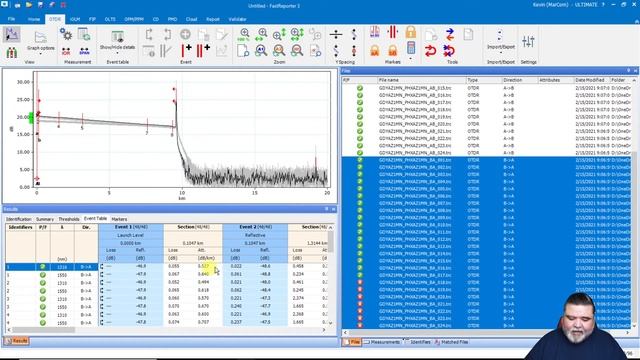640x360 pixels.
Task: Click the zoom both axes icon
Action: (297, 34)
